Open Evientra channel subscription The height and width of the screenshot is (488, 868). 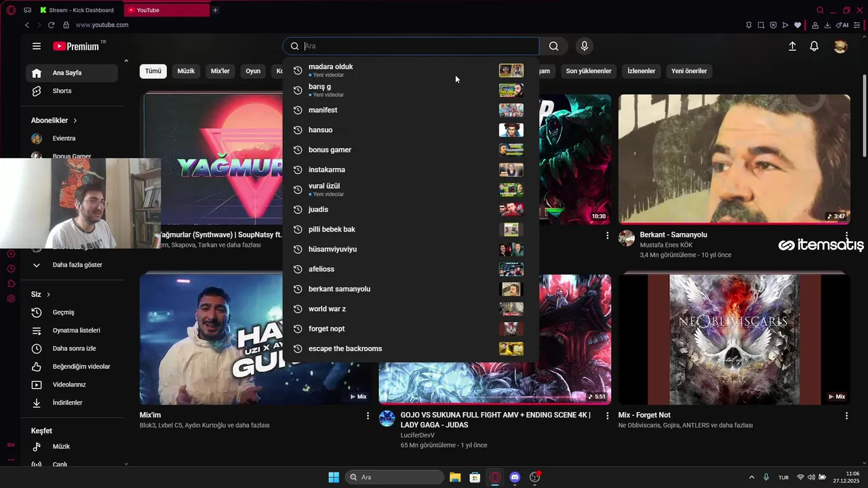(72, 138)
